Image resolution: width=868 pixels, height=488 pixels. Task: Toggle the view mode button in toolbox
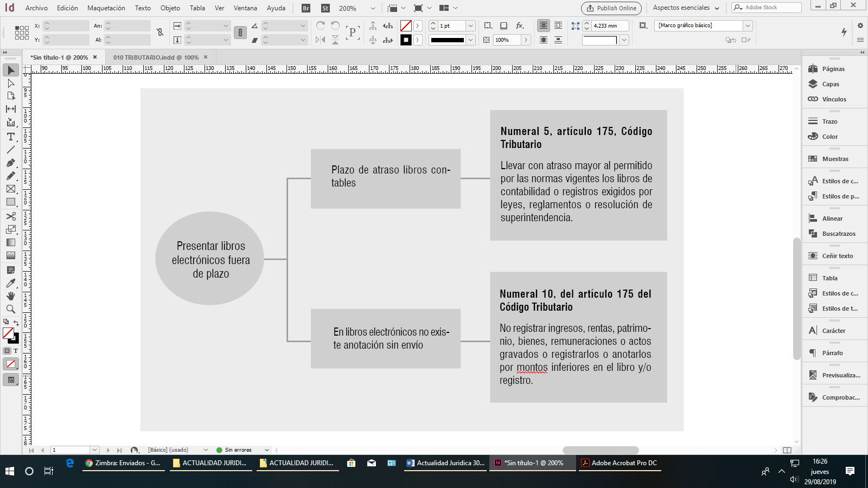(11, 380)
